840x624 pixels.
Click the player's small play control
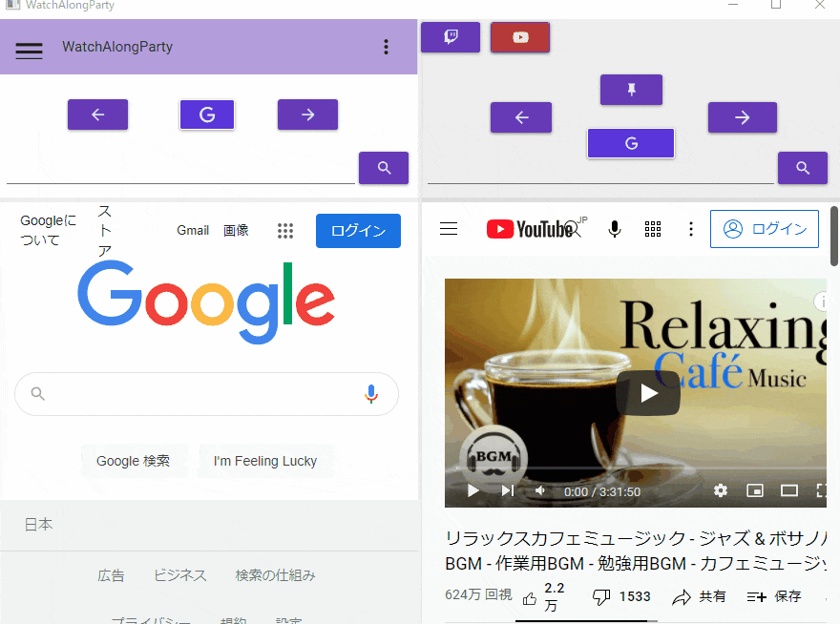[472, 490]
